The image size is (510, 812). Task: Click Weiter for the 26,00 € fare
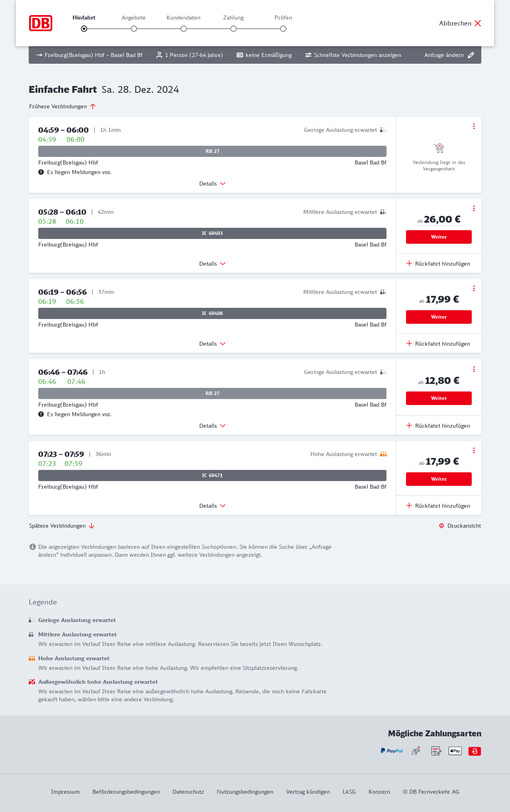pyautogui.click(x=439, y=237)
